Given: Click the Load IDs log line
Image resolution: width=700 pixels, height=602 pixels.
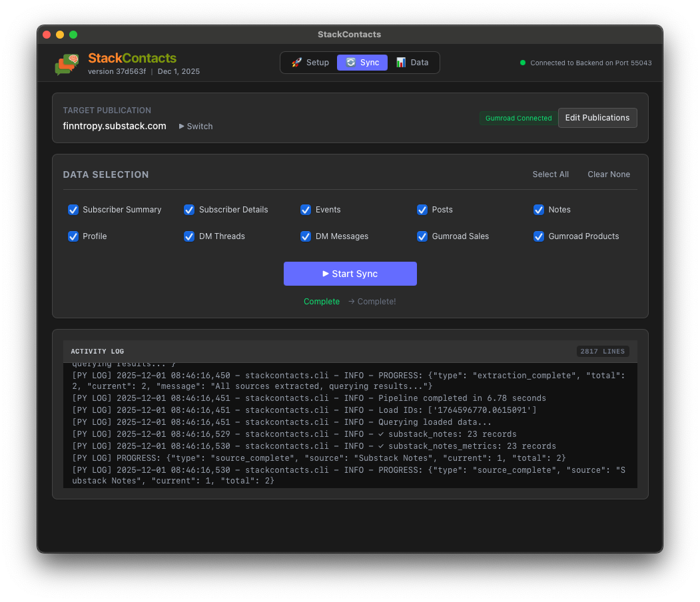Looking at the screenshot, I should [304, 410].
